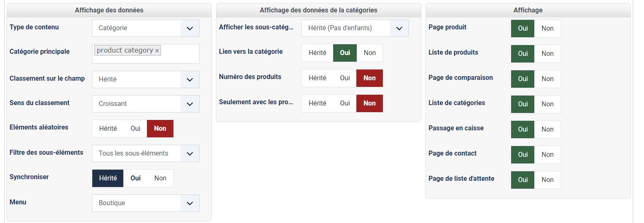The height and width of the screenshot is (223, 644).
Task: Disable display on Passage en caisse
Action: click(x=547, y=129)
